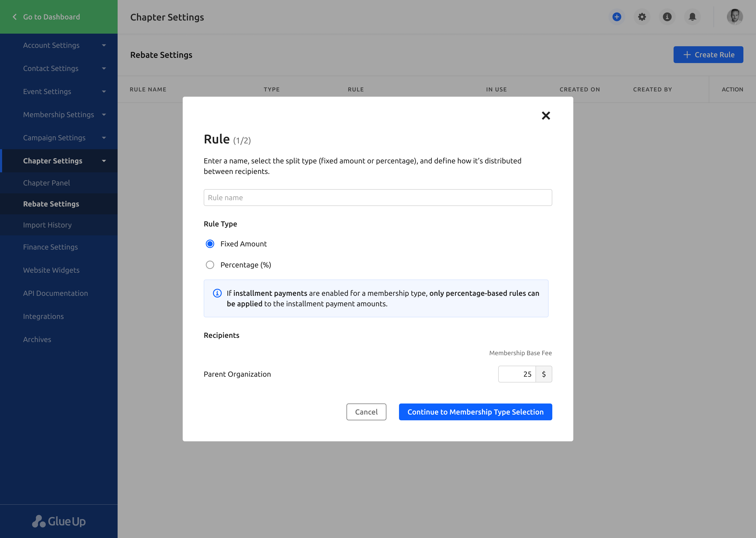This screenshot has height=538, width=756.
Task: Open the settings gear icon
Action: [642, 17]
